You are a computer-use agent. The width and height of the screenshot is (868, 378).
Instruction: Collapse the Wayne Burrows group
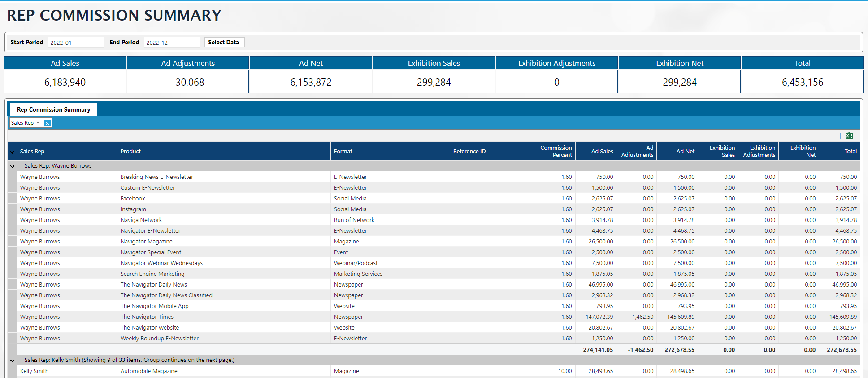(12, 166)
